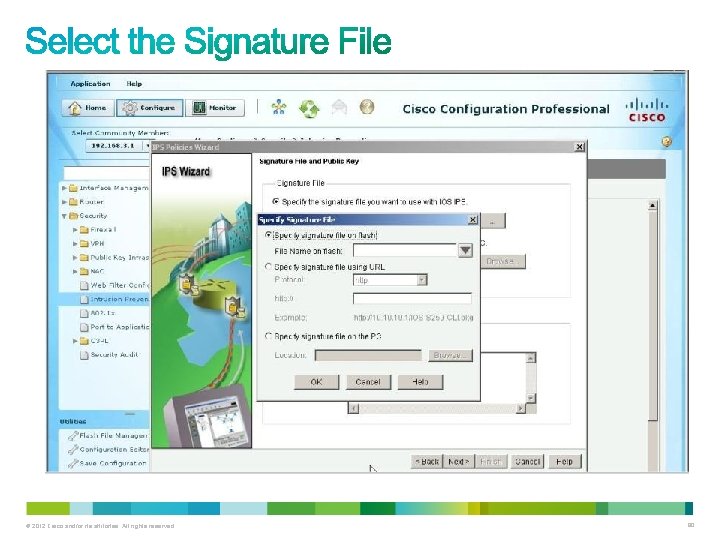720x540 pixels.
Task: Click the File Name on flash field
Action: (405, 250)
